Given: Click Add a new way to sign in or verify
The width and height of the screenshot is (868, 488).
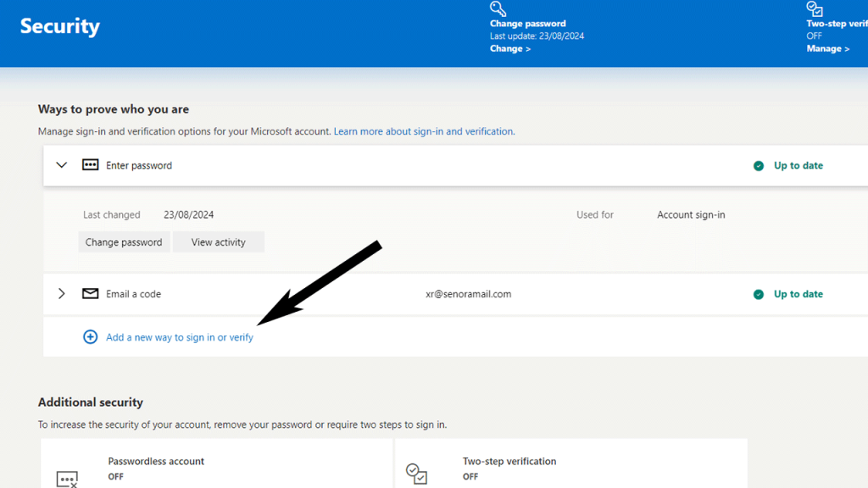Looking at the screenshot, I should (x=180, y=337).
